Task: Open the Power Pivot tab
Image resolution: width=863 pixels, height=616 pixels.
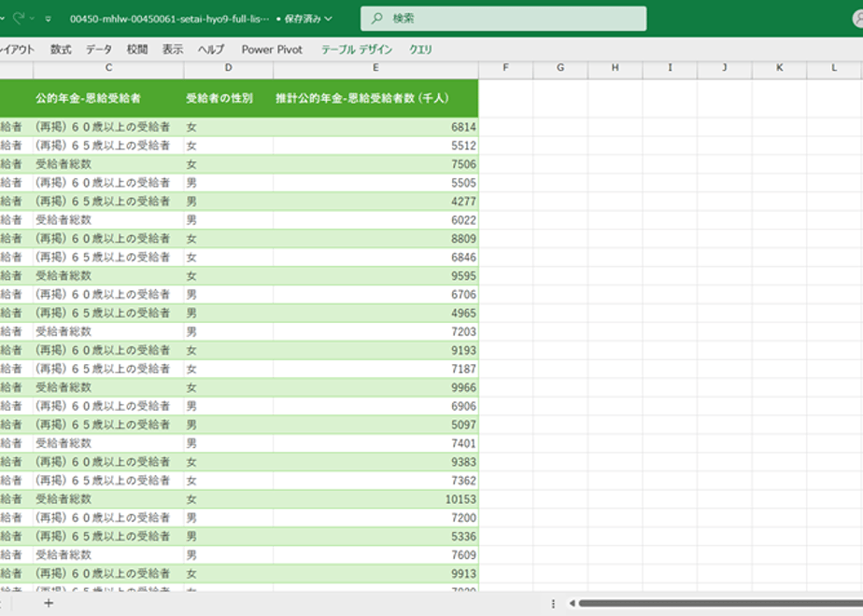Action: (272, 49)
